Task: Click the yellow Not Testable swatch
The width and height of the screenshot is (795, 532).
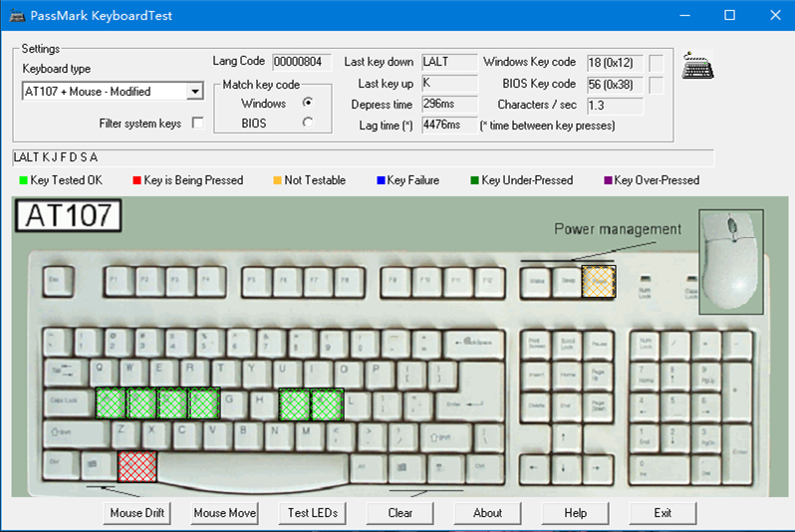Action: pyautogui.click(x=277, y=180)
